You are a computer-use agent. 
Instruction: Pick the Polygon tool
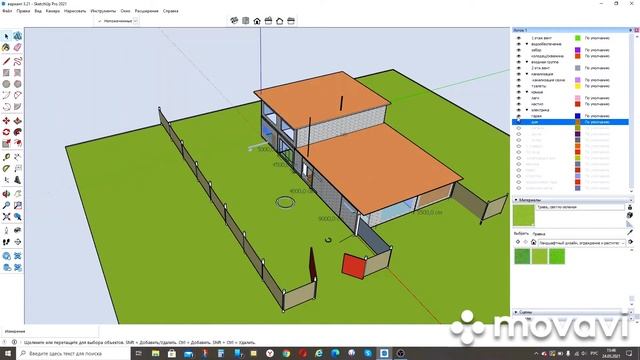[18, 84]
